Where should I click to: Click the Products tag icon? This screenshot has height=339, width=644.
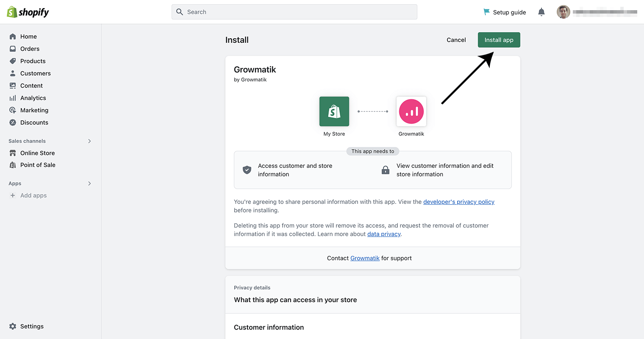[x=13, y=61]
